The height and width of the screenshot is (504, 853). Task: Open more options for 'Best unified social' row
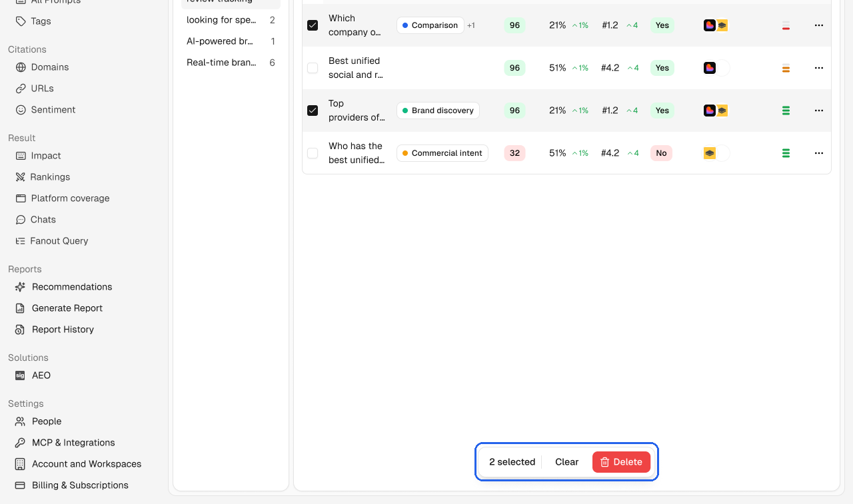pyautogui.click(x=819, y=68)
